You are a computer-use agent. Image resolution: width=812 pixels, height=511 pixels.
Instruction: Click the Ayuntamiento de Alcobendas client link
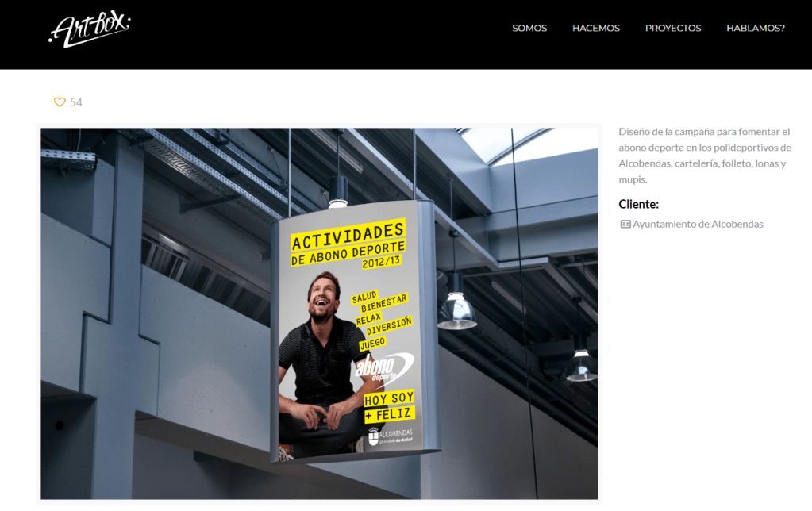coord(698,225)
